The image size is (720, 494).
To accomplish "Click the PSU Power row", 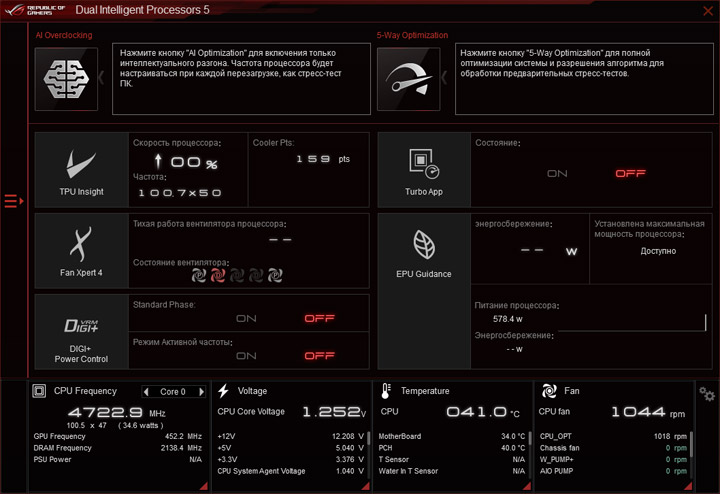I will pyautogui.click(x=118, y=460).
